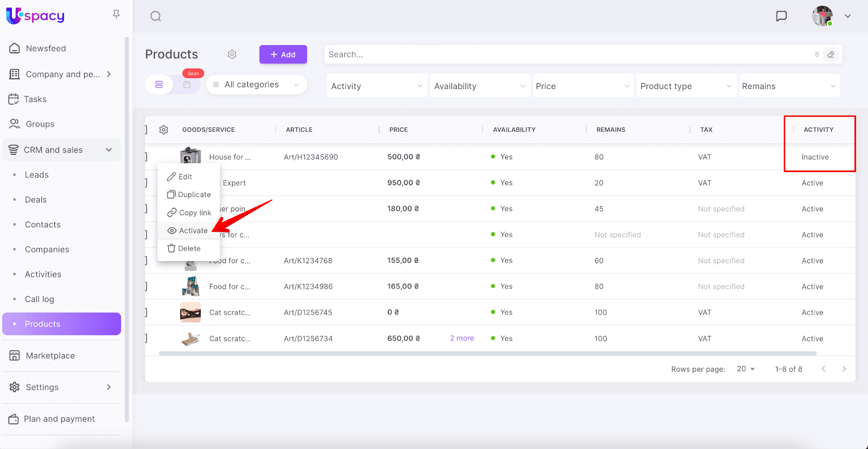Open Marketplace in the sidebar
This screenshot has height=449, width=868.
(x=50, y=356)
